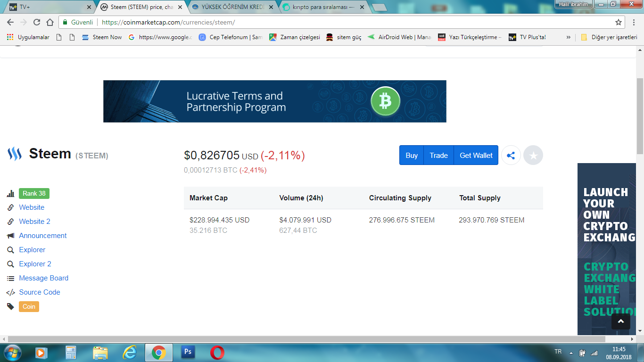Select the Steem (STEEM) price tab
644x362 pixels.
141,8
